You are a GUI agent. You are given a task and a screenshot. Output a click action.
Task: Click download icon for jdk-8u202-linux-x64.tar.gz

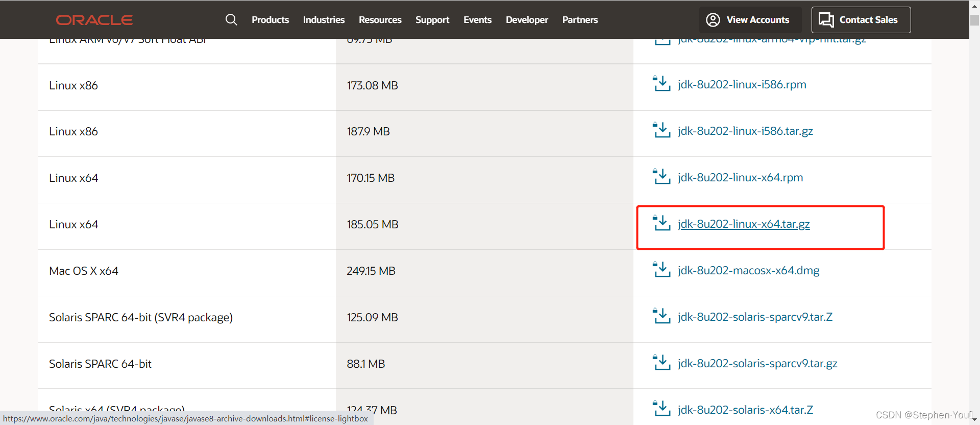[x=662, y=223]
